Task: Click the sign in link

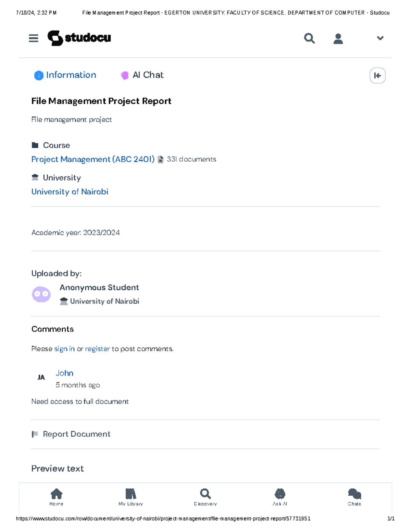Action: (64, 349)
